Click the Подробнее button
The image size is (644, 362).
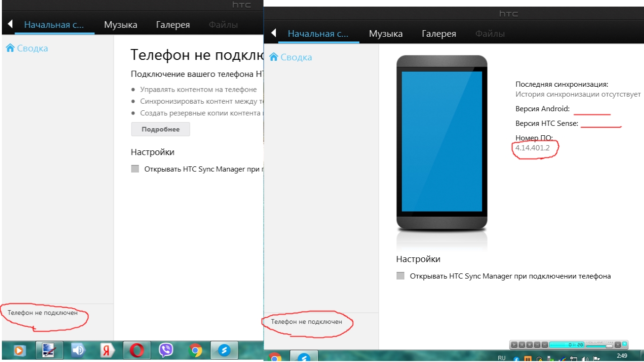160,129
